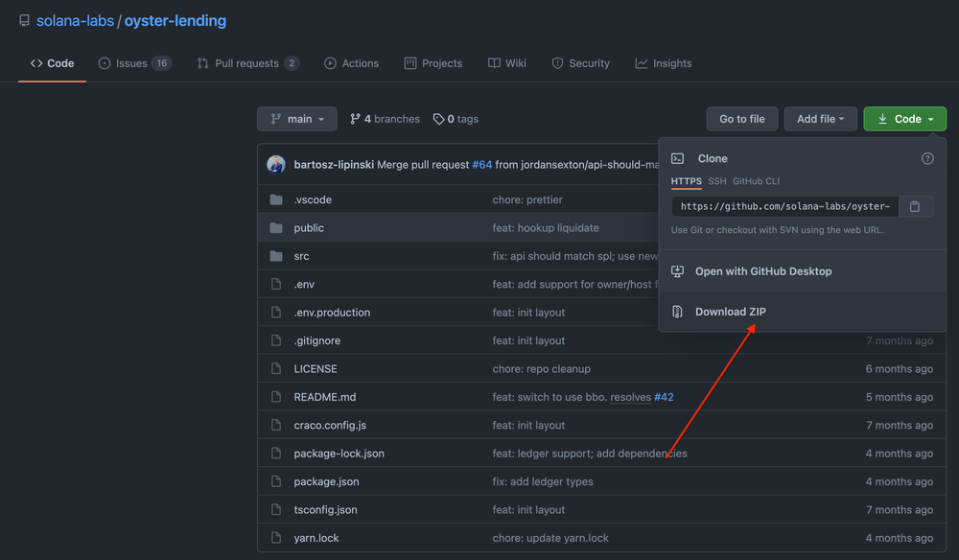Select the GitHub CLI clone tab
This screenshot has width=959, height=560.
(756, 181)
